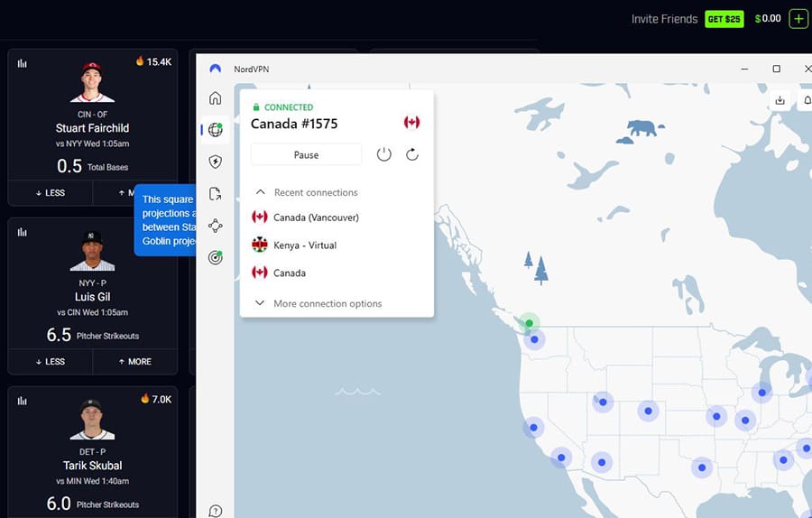Click the Stuart Fairchild name

pyautogui.click(x=92, y=128)
